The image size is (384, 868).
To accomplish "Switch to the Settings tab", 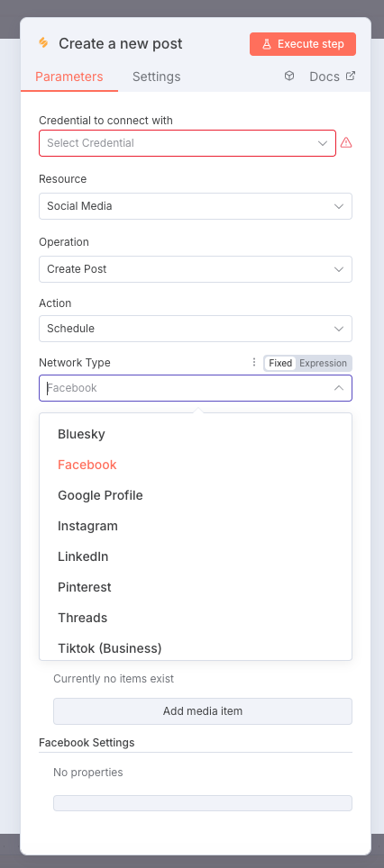I will point(156,77).
